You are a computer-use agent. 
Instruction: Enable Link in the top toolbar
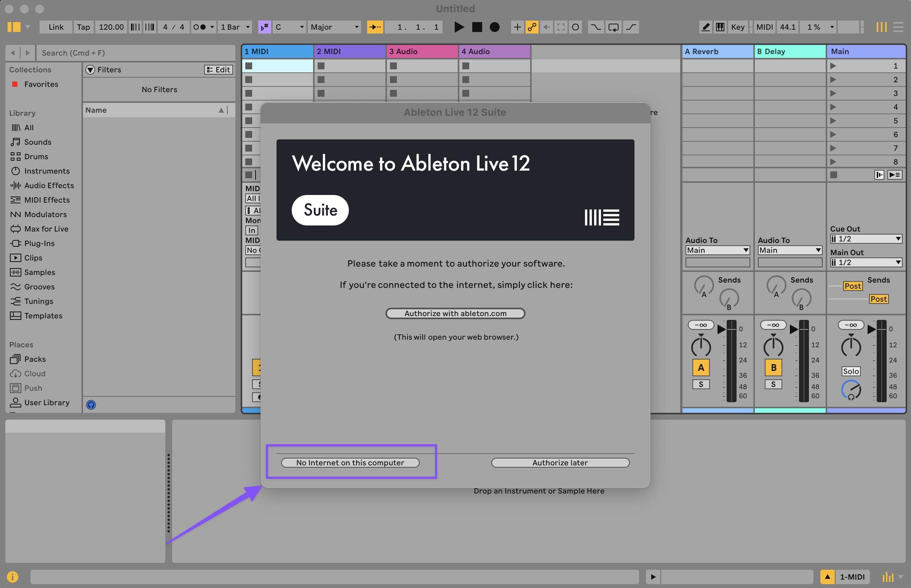56,27
